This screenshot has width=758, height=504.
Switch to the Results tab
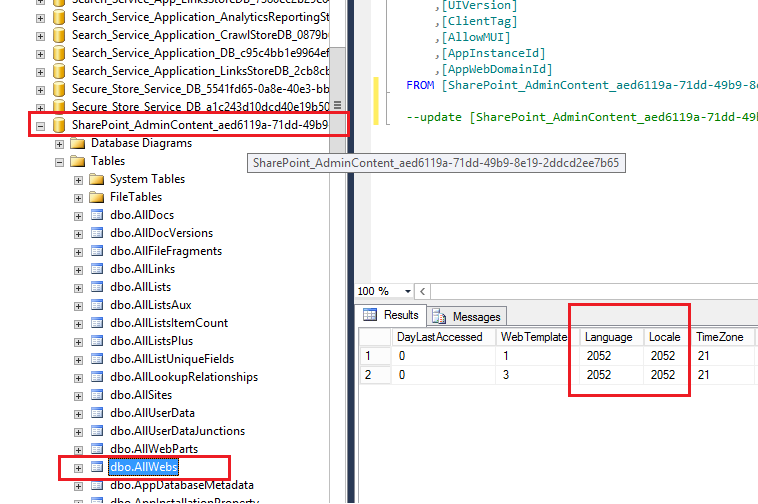391,315
